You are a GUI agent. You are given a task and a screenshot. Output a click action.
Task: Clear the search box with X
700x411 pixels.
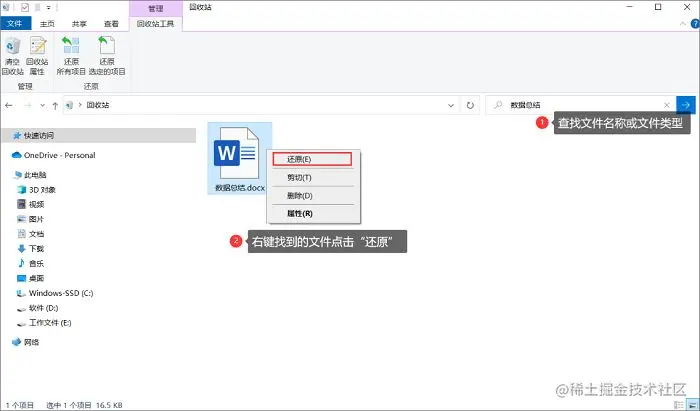[667, 105]
